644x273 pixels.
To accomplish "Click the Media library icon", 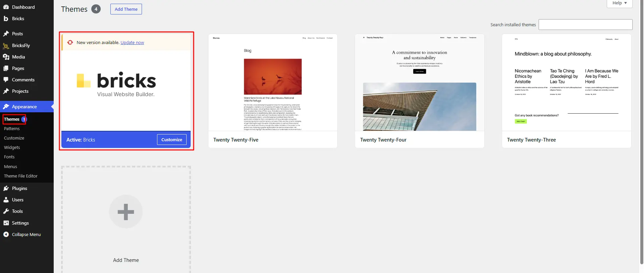I will click(6, 57).
